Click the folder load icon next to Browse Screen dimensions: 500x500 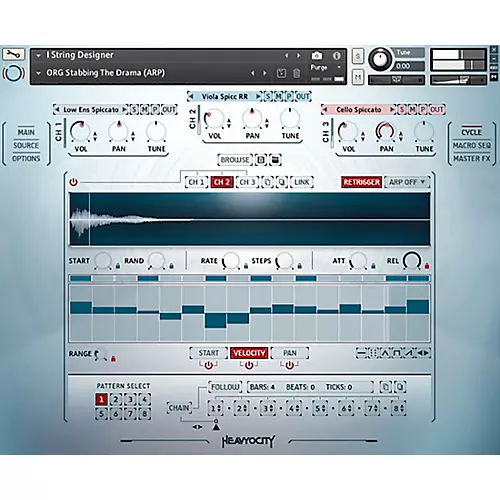point(275,160)
